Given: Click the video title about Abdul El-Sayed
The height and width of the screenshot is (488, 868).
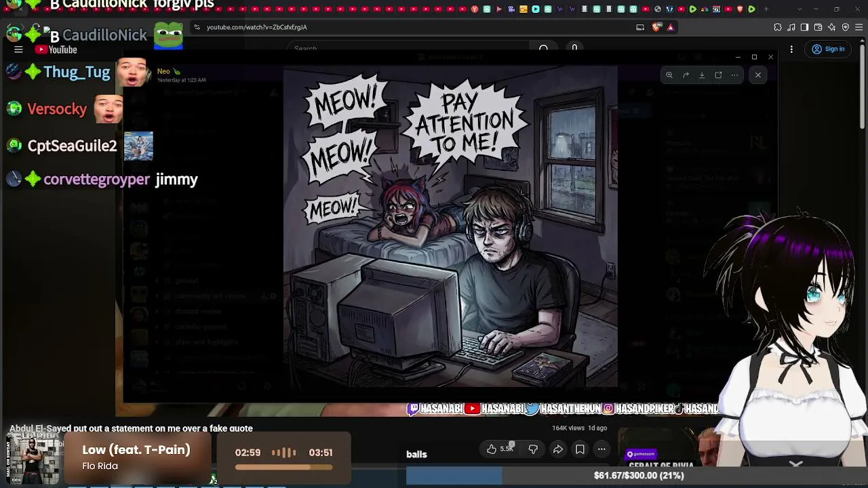Looking at the screenshot, I should pos(131,428).
